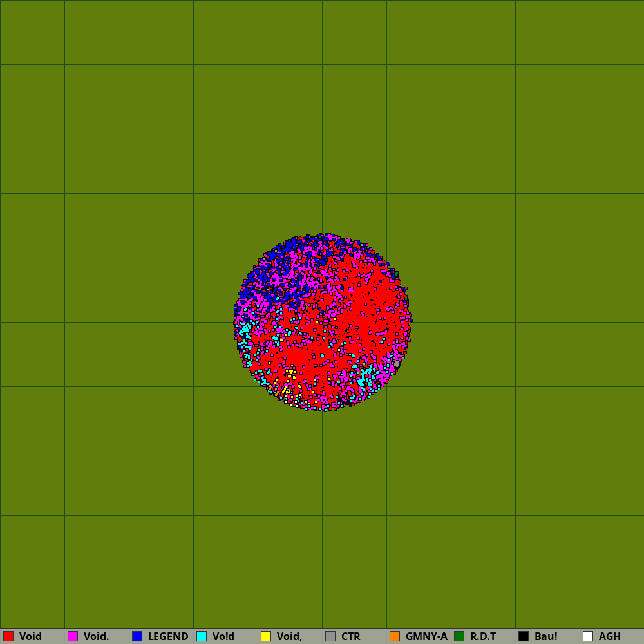Click the blue LEGEND color swatch
Viewport: 644px width, 644px height.
137,636
